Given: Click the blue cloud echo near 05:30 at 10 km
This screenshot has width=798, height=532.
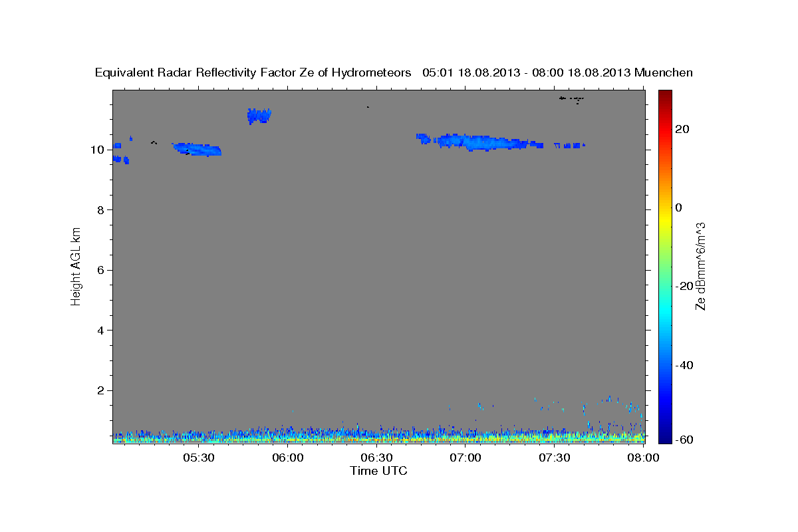Looking at the screenshot, I should [x=197, y=149].
